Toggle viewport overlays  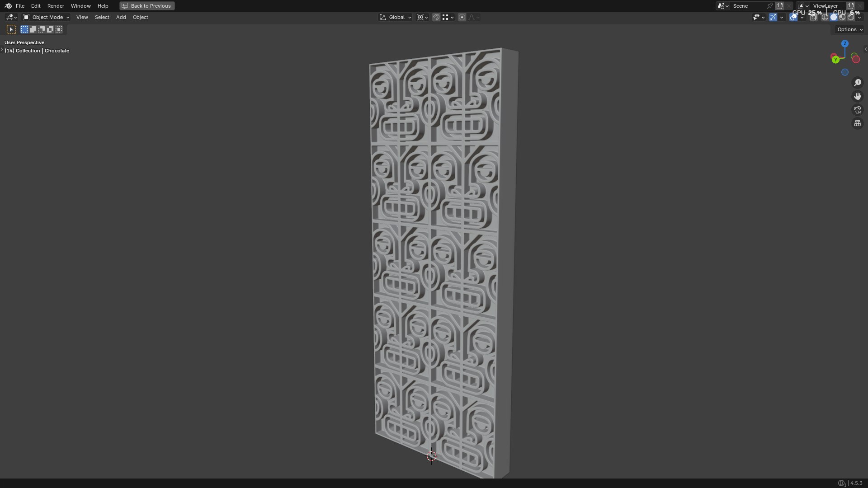[793, 17]
